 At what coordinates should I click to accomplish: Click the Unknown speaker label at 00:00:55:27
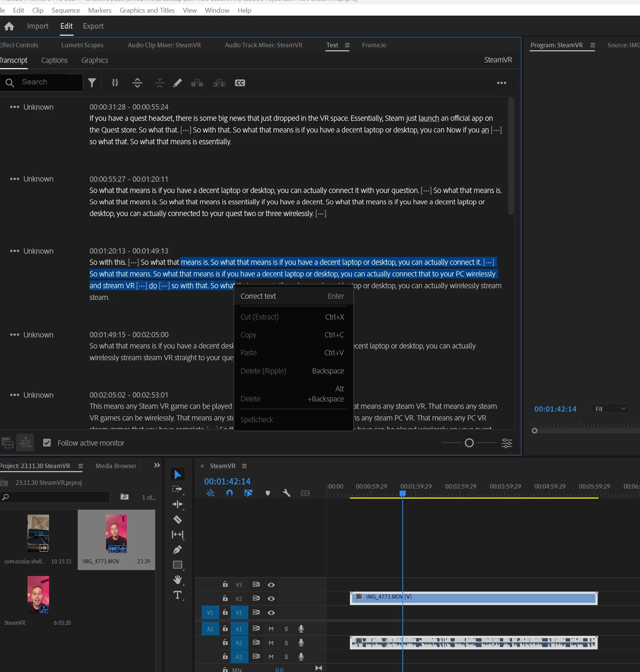point(38,179)
